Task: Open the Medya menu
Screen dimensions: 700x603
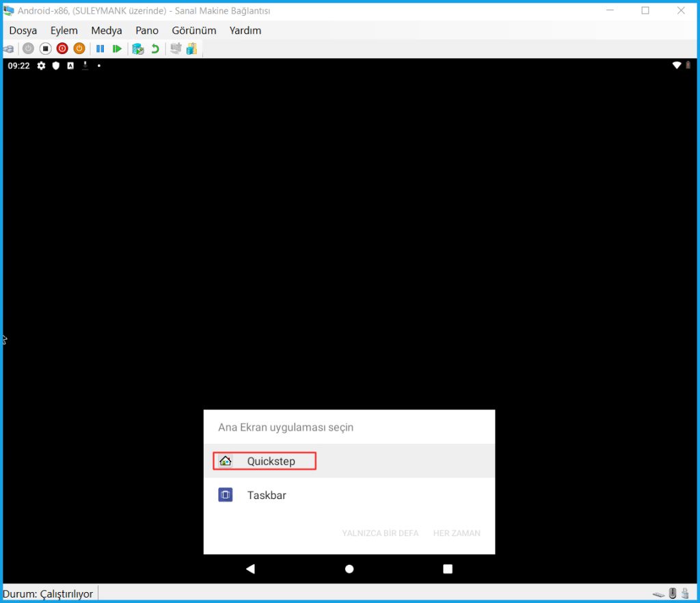Action: pyautogui.click(x=106, y=30)
